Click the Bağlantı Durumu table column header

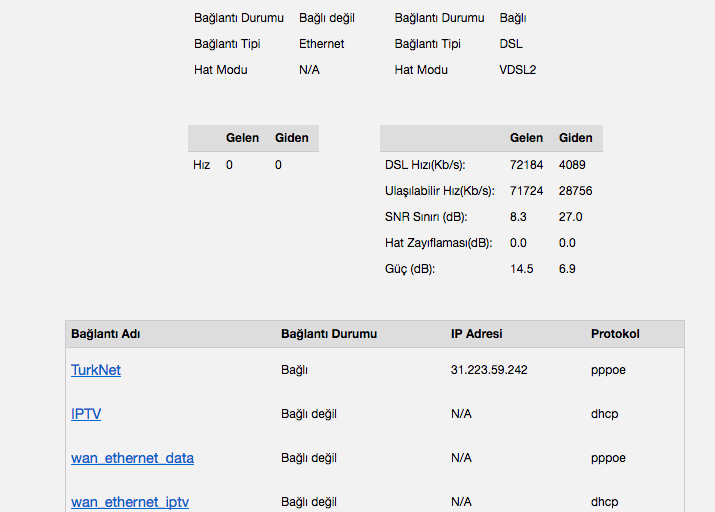coord(329,334)
